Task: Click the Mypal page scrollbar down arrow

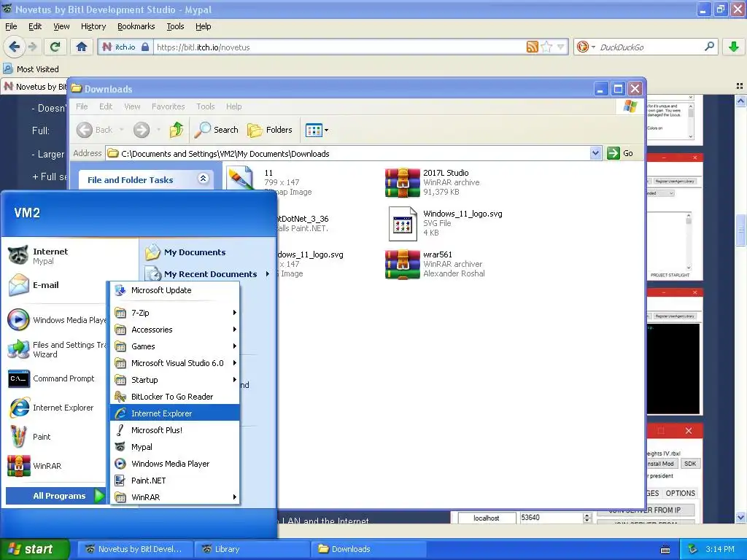Action: (x=740, y=517)
